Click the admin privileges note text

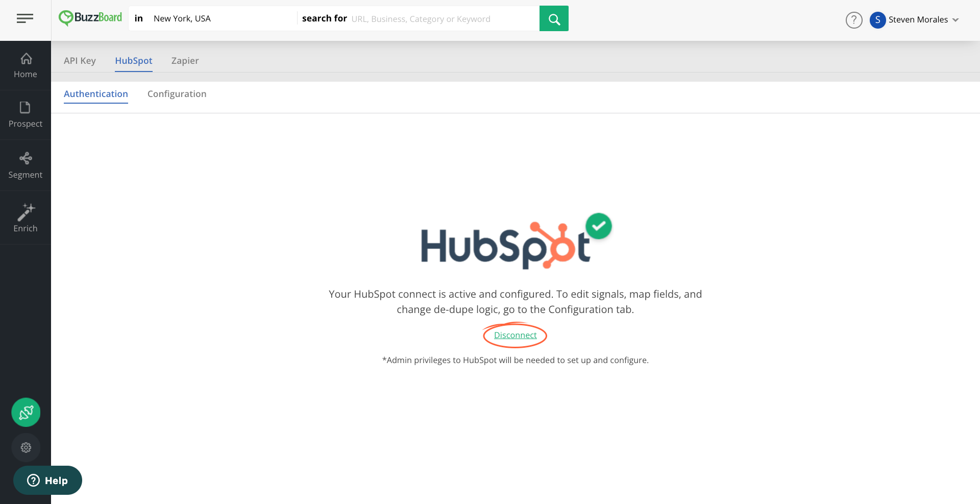click(516, 360)
